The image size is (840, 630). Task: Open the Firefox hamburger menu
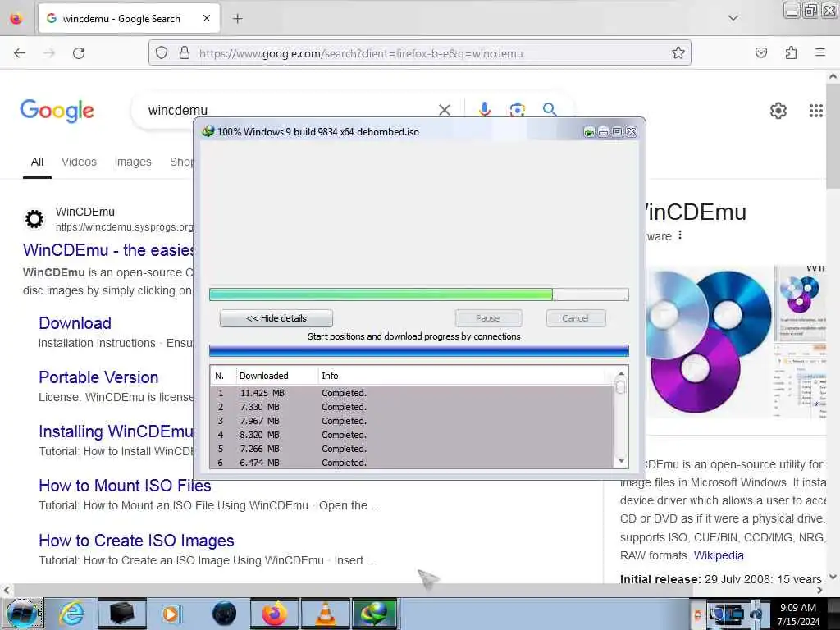pos(819,52)
